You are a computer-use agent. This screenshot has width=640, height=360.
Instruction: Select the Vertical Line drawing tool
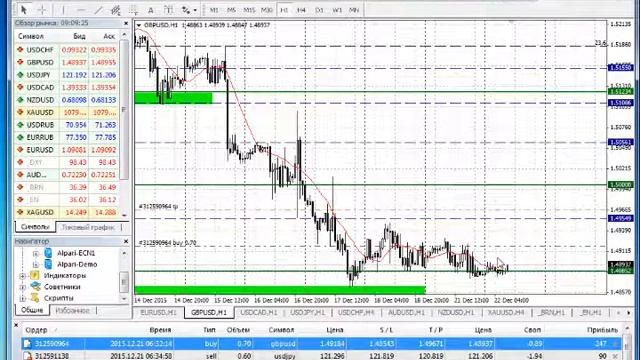(63, 9)
